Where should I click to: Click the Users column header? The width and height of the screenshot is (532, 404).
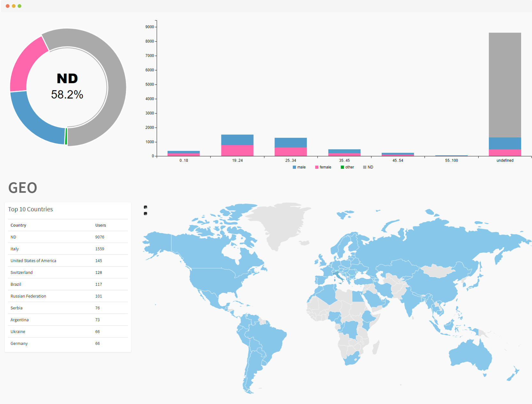100,225
